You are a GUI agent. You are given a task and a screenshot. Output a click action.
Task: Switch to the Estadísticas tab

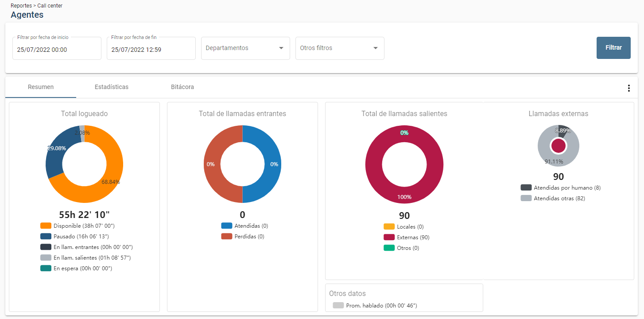coord(112,87)
